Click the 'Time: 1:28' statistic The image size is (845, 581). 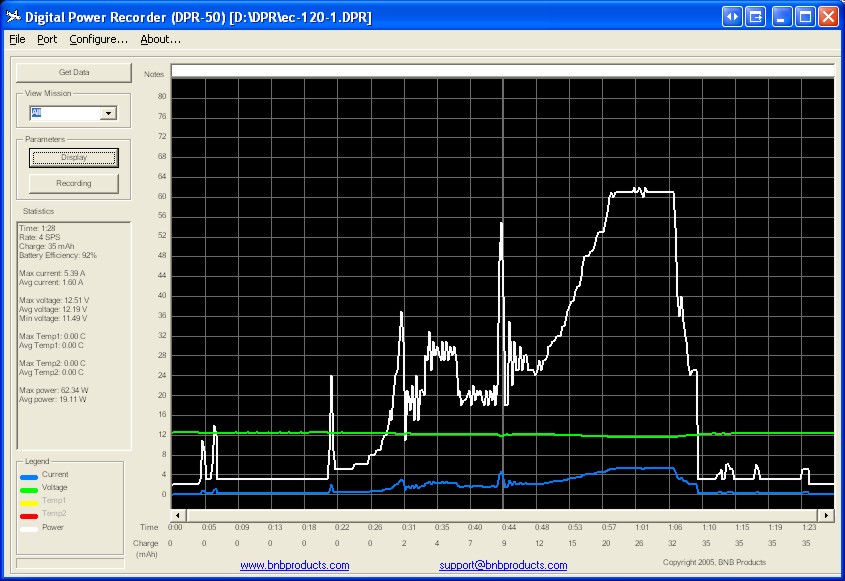pyautogui.click(x=37, y=228)
